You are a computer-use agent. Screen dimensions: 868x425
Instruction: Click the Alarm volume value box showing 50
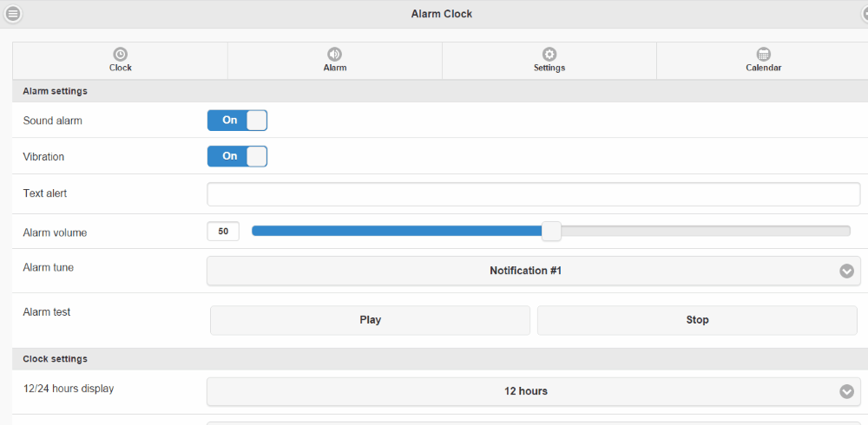(223, 232)
